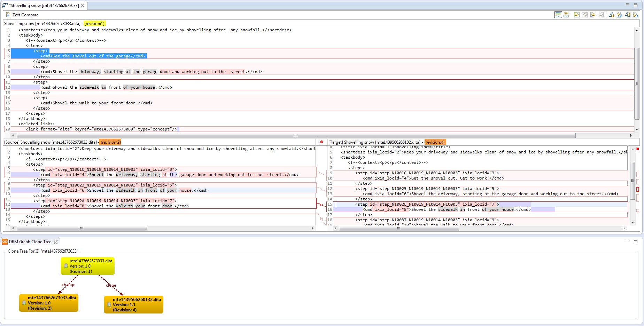Close the Shovelling snow editor tab
Viewport: 644px width, 326px height.
coord(83,6)
